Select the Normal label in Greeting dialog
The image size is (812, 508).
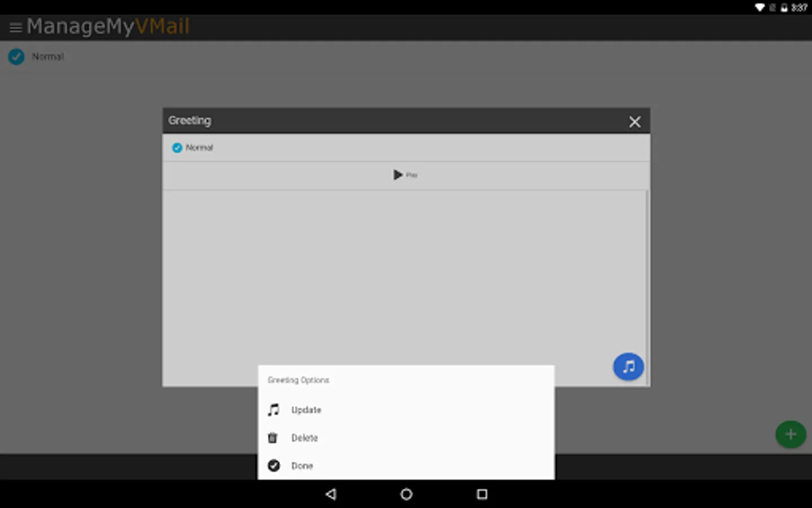[x=200, y=147]
